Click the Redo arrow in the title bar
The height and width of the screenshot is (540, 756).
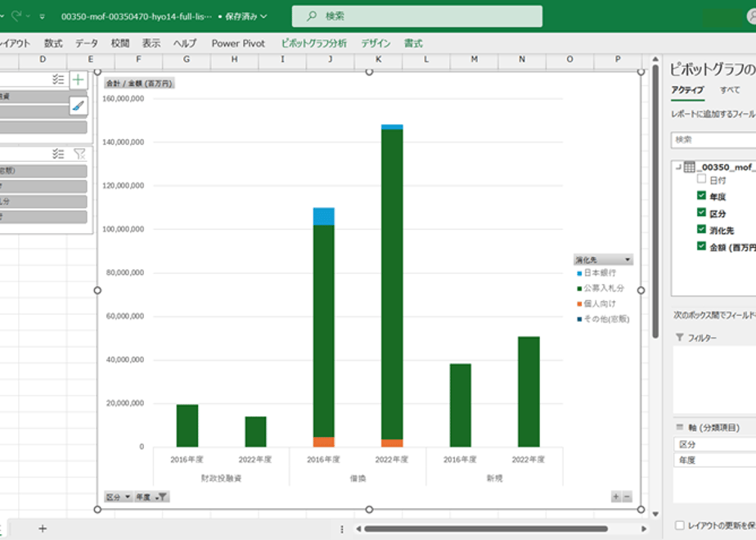point(17,16)
